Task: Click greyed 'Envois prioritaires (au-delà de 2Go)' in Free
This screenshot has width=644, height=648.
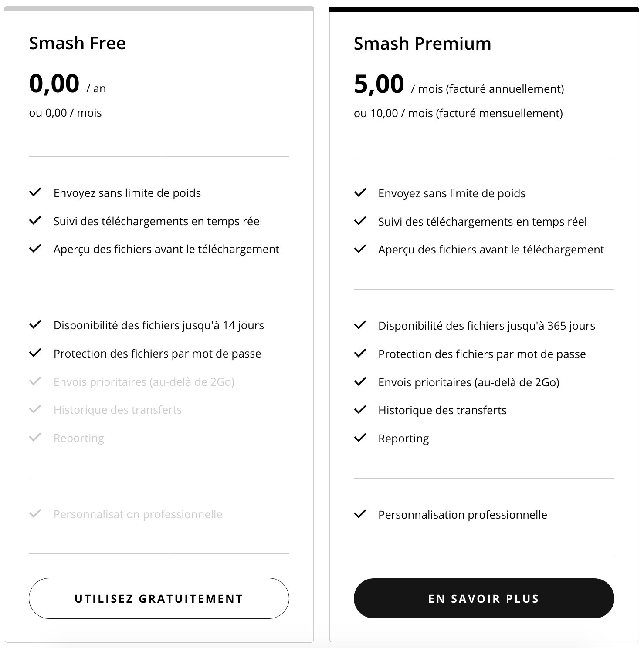Action: (144, 382)
